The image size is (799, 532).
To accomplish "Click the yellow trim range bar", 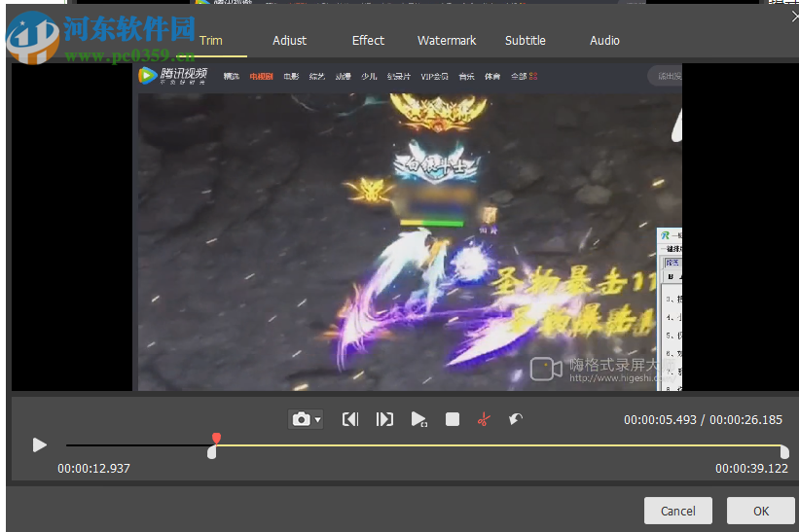I will click(498, 445).
